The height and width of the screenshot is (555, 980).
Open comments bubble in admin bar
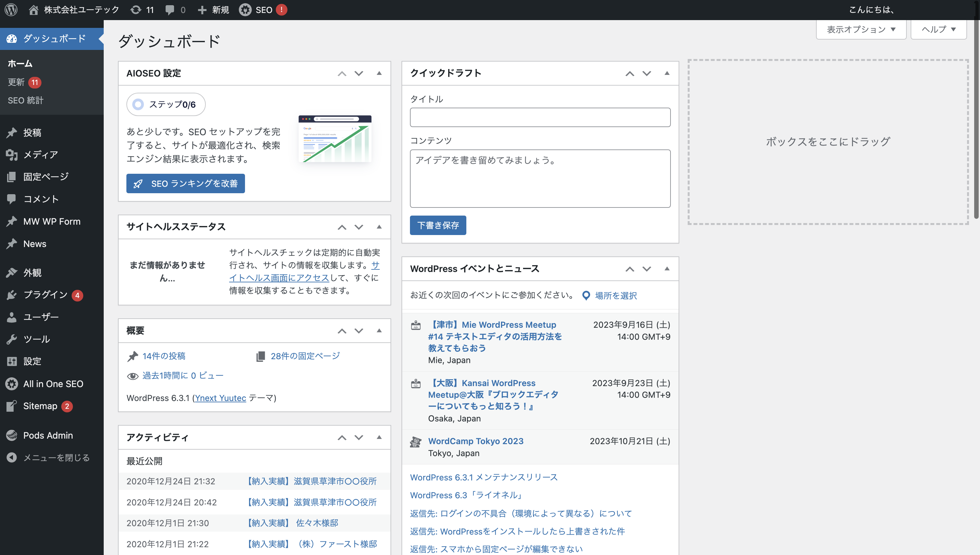click(x=169, y=10)
